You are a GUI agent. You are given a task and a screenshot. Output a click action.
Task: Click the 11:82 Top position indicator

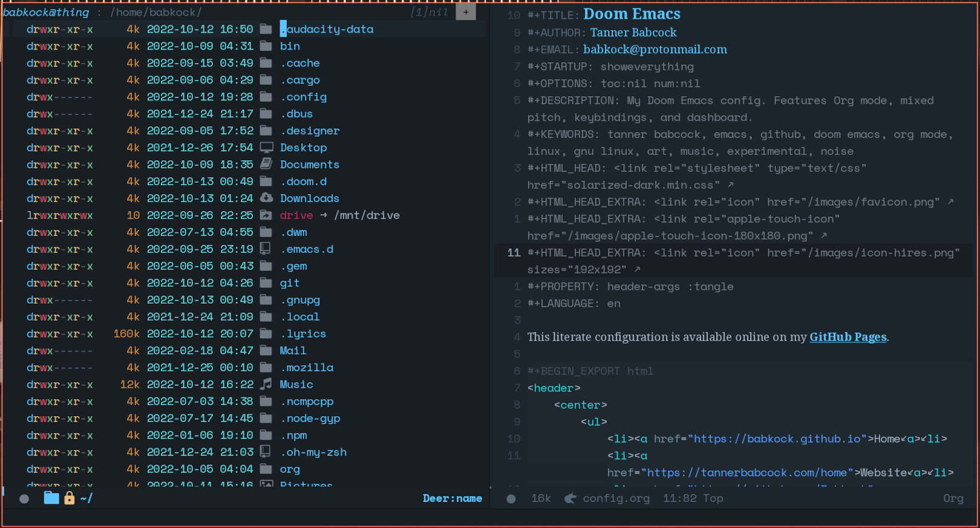tap(693, 498)
